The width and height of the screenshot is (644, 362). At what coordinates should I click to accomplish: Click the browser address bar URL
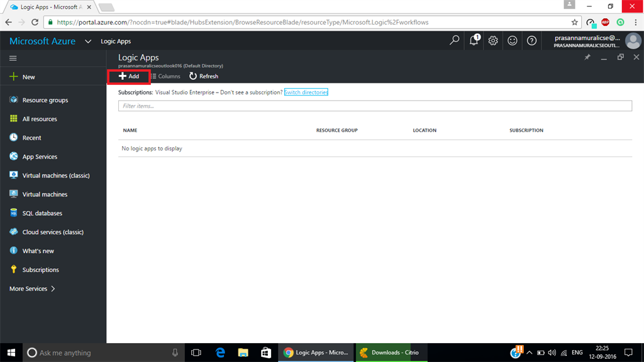click(x=242, y=22)
